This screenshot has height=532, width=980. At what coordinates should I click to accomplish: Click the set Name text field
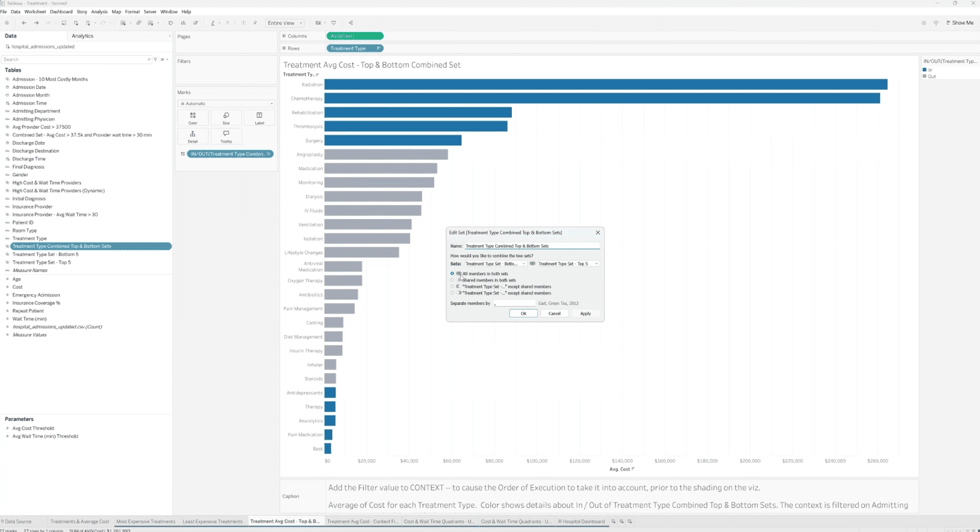tap(532, 246)
